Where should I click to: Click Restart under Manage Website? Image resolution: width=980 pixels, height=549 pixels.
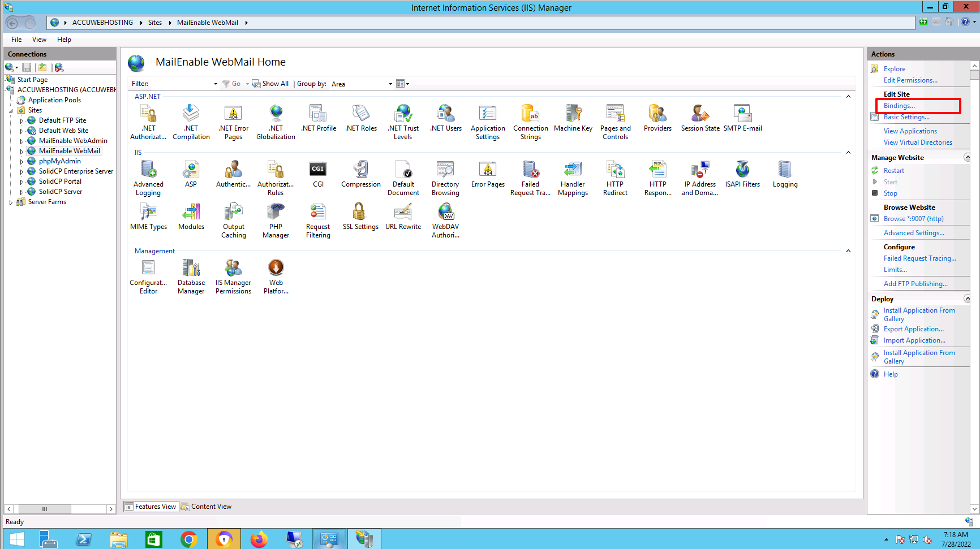[x=894, y=171]
